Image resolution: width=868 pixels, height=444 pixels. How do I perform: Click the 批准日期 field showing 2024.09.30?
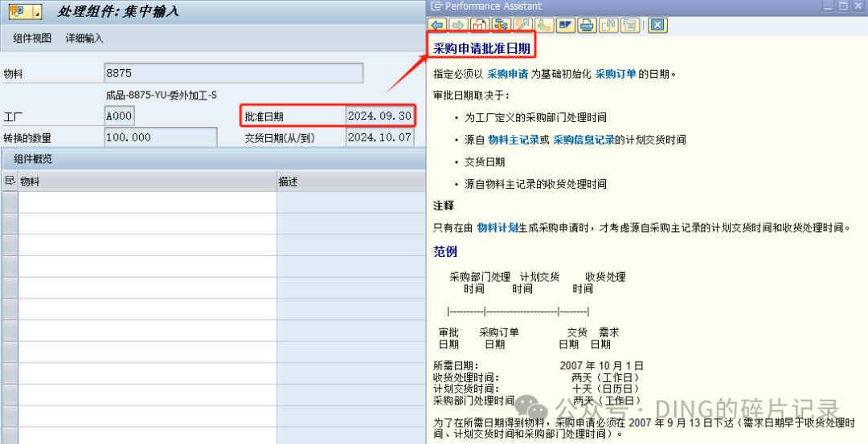379,116
